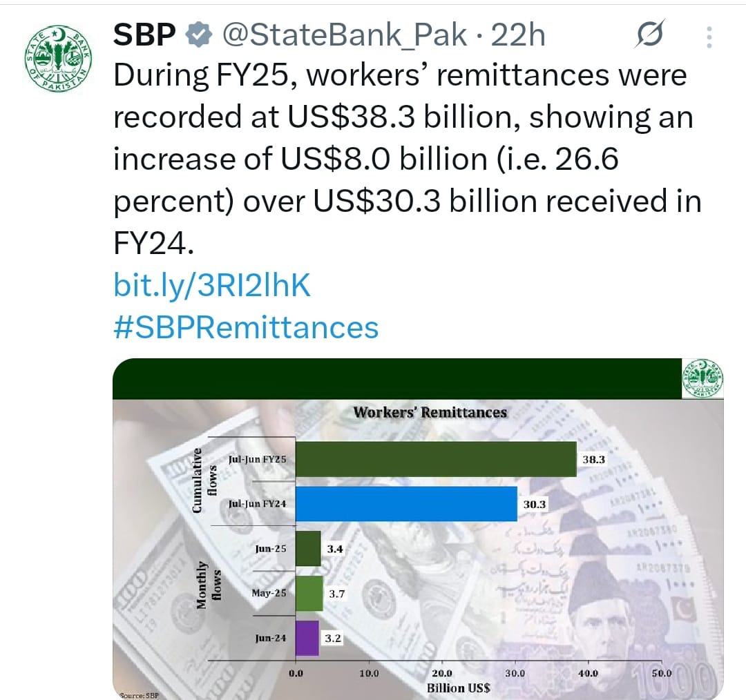The width and height of the screenshot is (746, 700).
Task: Open the @StateBank_Pak handle
Action: click(x=345, y=35)
